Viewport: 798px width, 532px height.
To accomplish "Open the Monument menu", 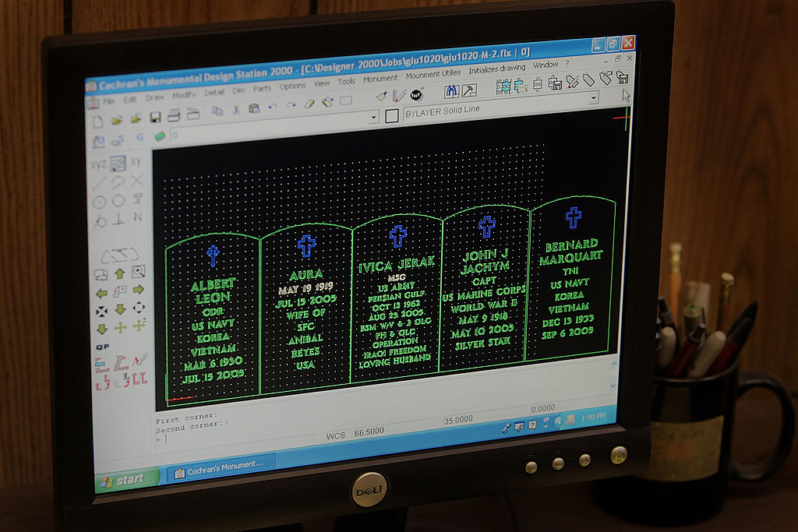I will point(380,79).
